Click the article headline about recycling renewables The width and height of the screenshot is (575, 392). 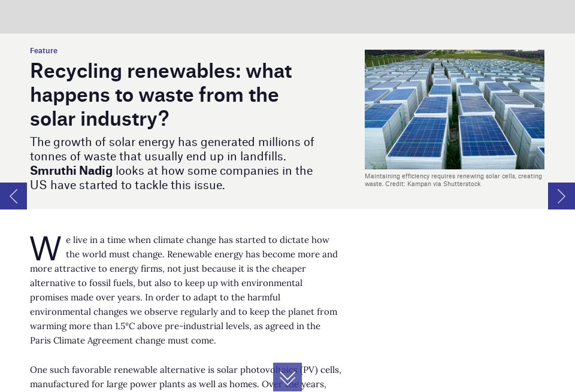coord(161,95)
